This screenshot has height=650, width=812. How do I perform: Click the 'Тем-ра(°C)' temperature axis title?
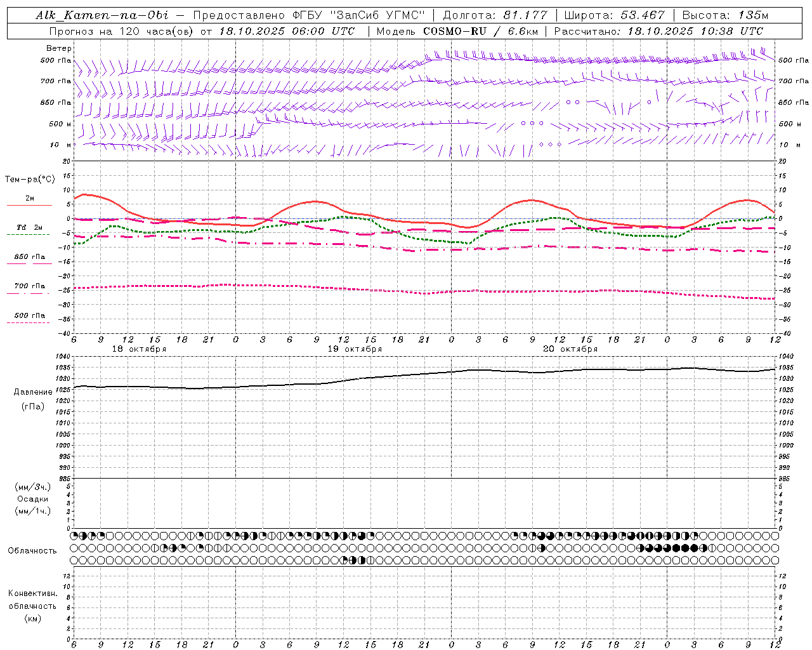click(30, 180)
